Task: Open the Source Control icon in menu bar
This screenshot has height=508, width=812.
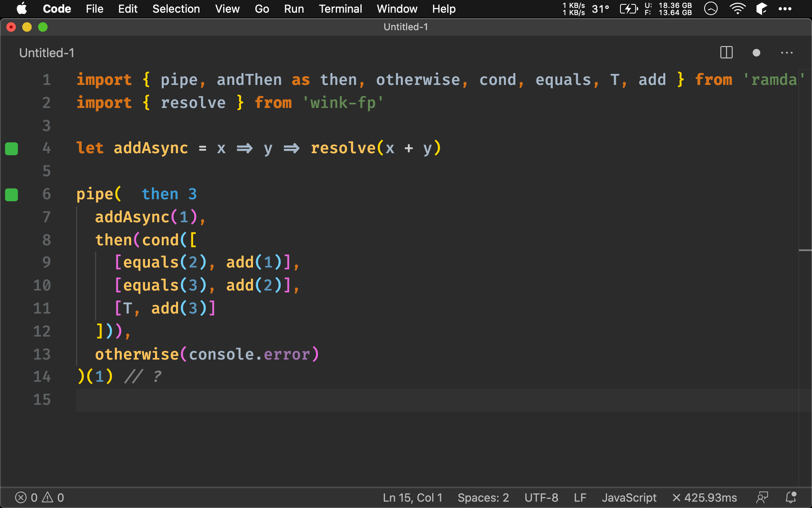Action: (x=762, y=8)
